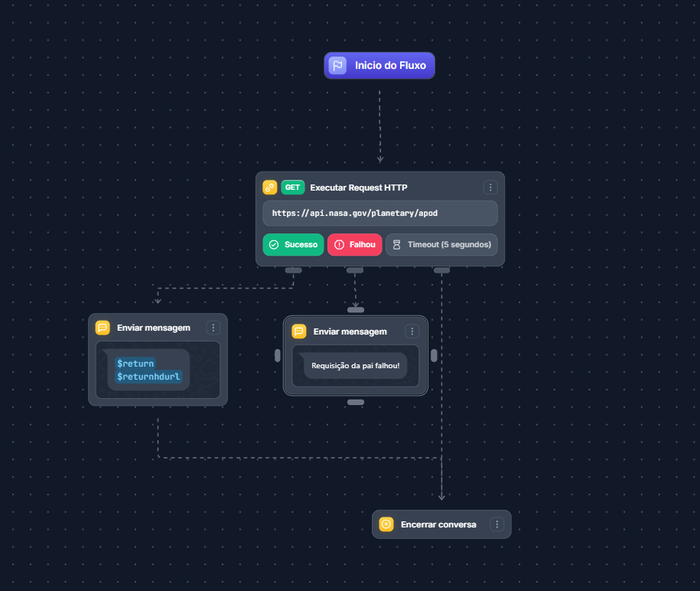Viewport: 700px width, 591px height.
Task: Click the right side handle of the selected message node
Action: 434,355
